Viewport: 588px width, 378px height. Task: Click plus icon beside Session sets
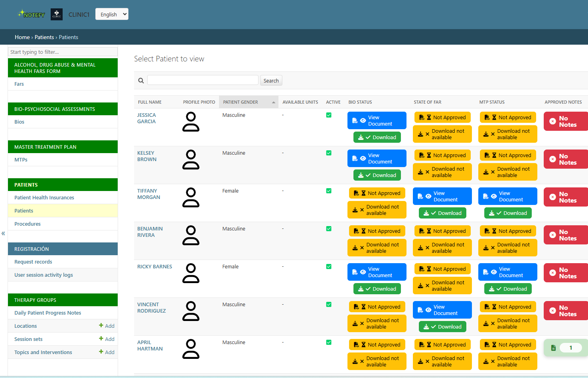click(101, 339)
